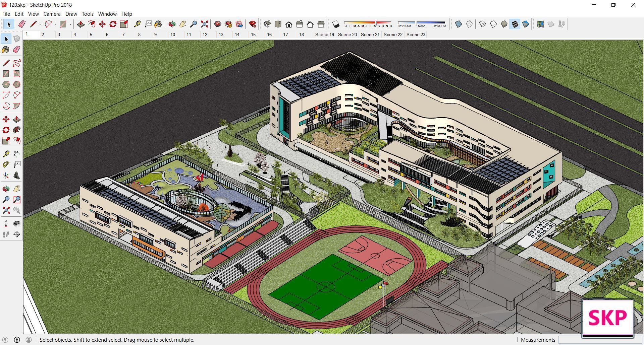Viewport: 644px width, 345px height.
Task: Expand the Arc tool dropdown arrow
Action: [x=55, y=24]
